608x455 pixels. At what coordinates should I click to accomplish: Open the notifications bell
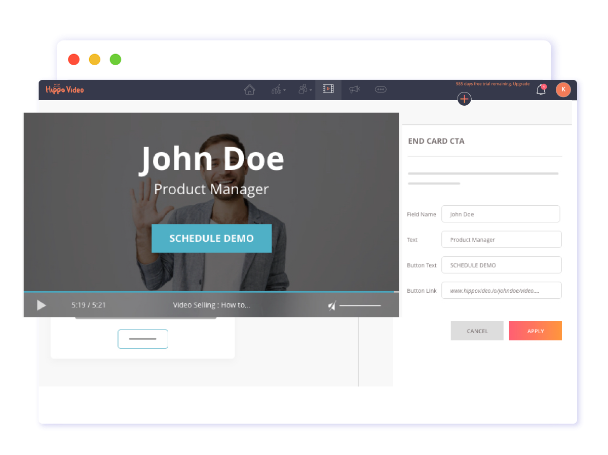[541, 90]
